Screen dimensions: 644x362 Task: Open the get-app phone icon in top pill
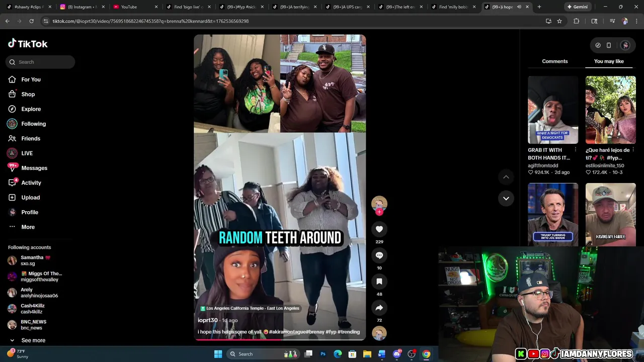pyautogui.click(x=609, y=45)
